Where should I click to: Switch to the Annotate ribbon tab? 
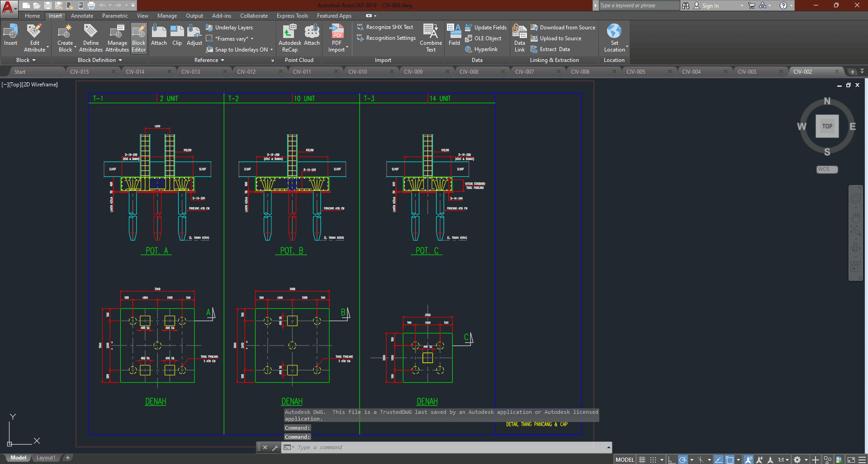(82, 16)
